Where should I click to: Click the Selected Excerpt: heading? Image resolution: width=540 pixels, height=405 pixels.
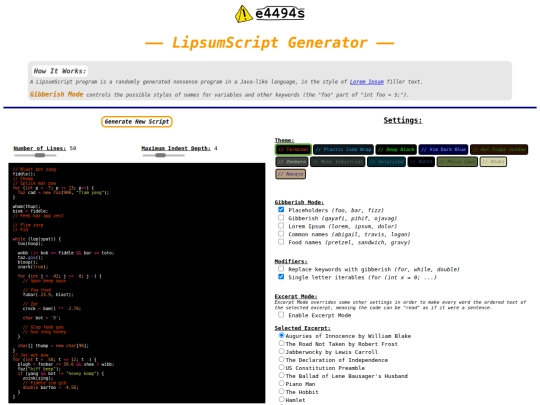point(302,328)
